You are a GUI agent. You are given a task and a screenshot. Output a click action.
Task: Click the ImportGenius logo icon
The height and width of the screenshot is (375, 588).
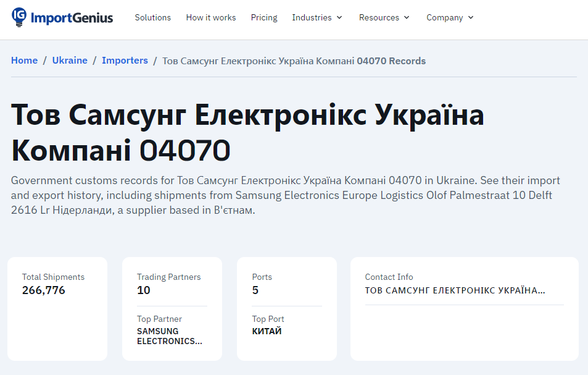coord(19,17)
